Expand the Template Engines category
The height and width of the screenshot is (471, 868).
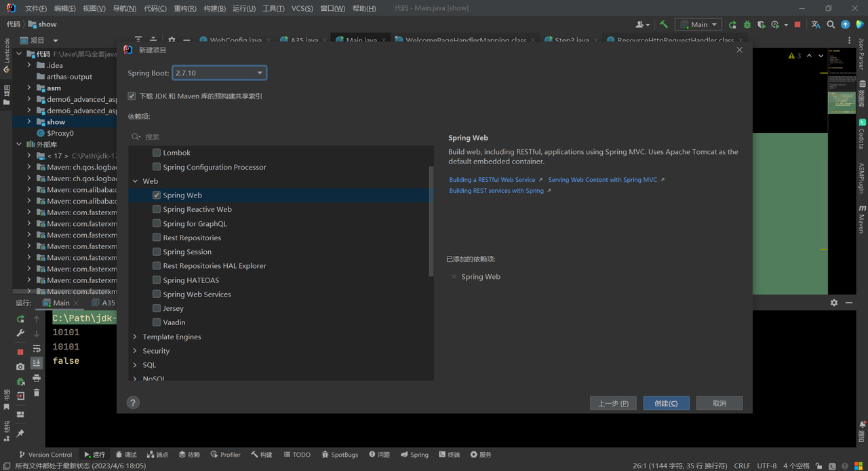(x=135, y=337)
